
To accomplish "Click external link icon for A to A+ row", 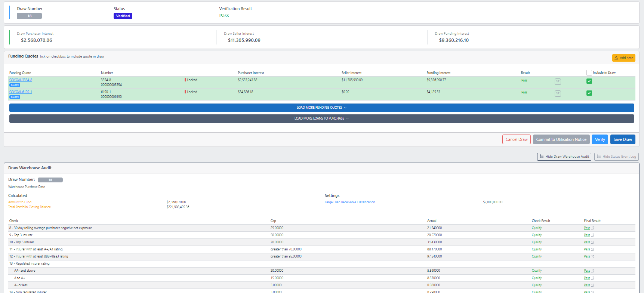I will (592, 278).
